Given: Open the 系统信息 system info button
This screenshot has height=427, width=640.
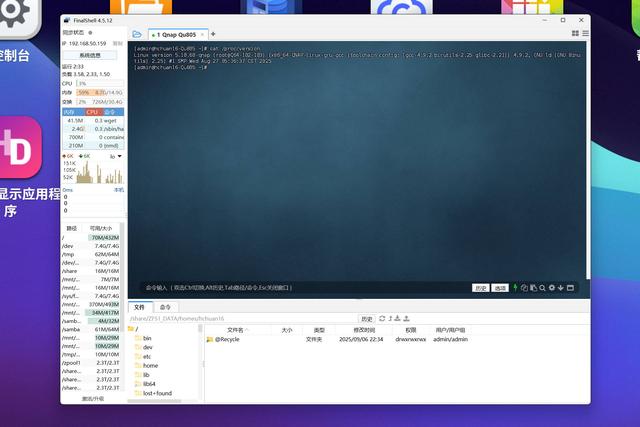Looking at the screenshot, I should (90, 55).
